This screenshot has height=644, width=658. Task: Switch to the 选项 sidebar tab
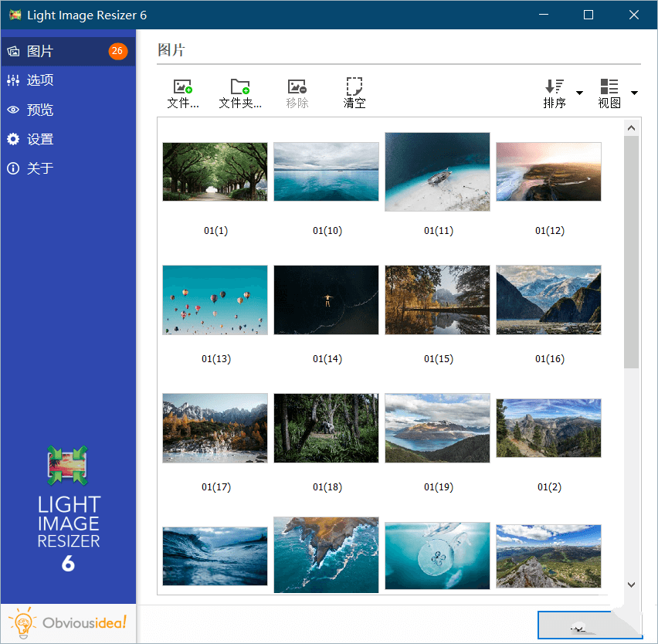point(40,80)
